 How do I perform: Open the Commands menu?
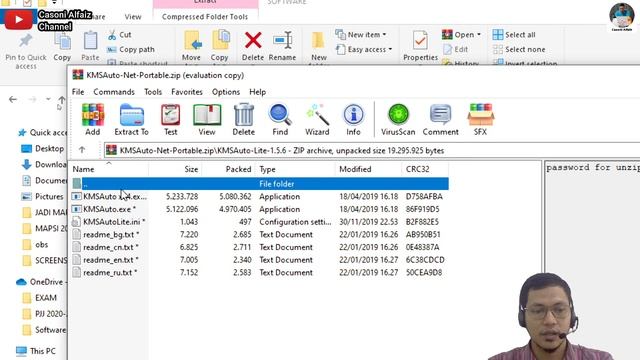click(x=114, y=92)
